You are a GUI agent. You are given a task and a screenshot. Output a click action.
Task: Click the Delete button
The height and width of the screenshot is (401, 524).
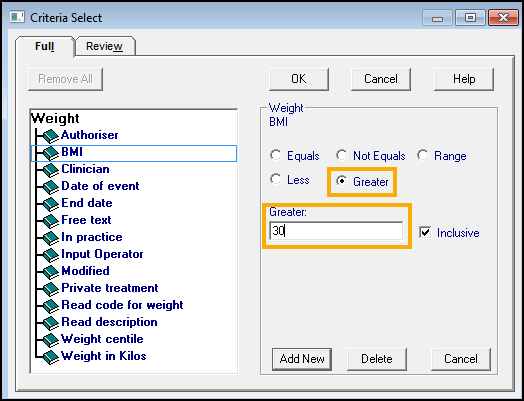click(x=377, y=359)
